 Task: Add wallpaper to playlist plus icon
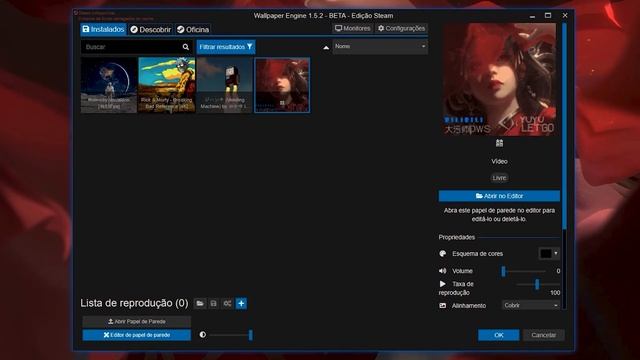tap(241, 303)
